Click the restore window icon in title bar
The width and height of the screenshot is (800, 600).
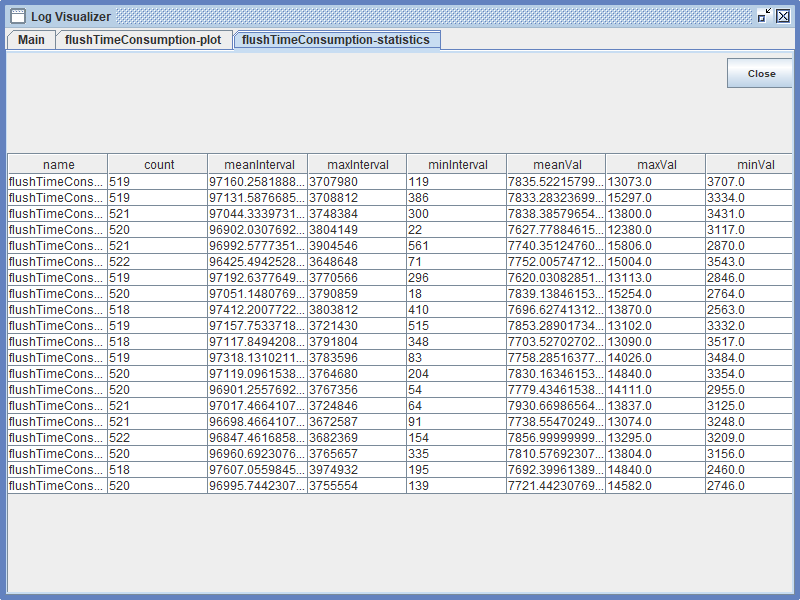(x=764, y=16)
